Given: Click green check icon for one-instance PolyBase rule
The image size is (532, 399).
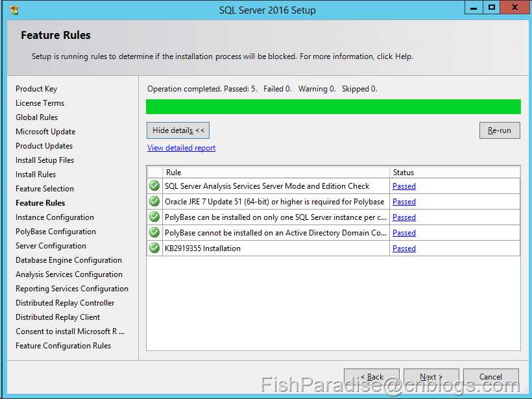Looking at the screenshot, I should click(x=154, y=217).
